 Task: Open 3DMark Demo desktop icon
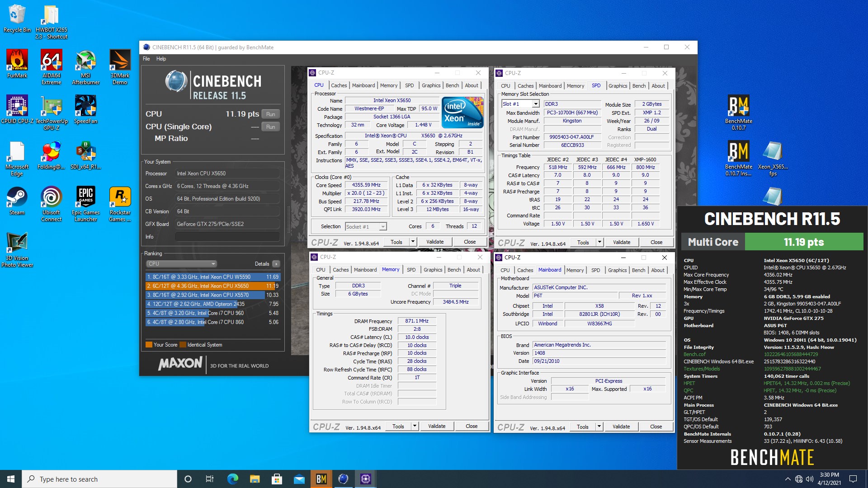(x=120, y=67)
